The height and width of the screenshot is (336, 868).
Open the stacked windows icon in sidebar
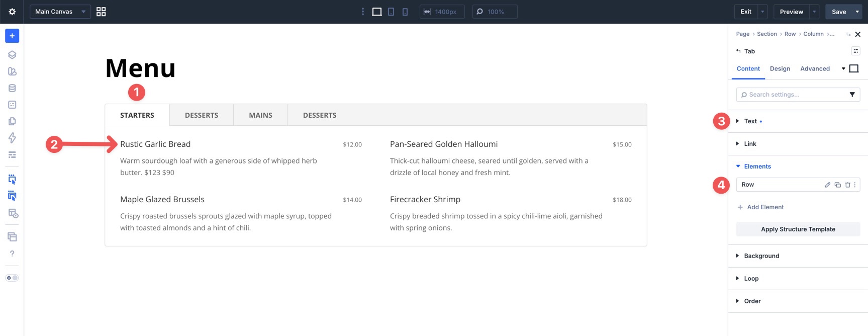[12, 237]
